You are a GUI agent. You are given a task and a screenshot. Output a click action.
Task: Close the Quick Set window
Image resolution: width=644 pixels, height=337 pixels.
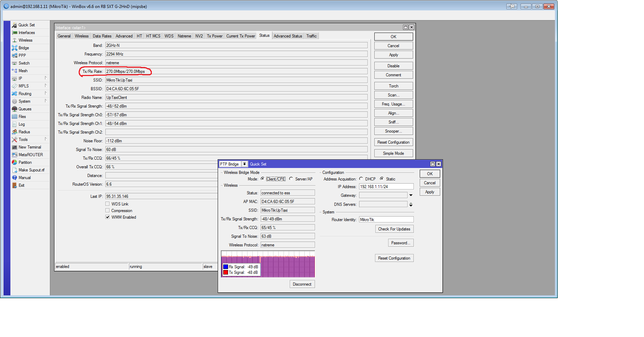tap(438, 164)
